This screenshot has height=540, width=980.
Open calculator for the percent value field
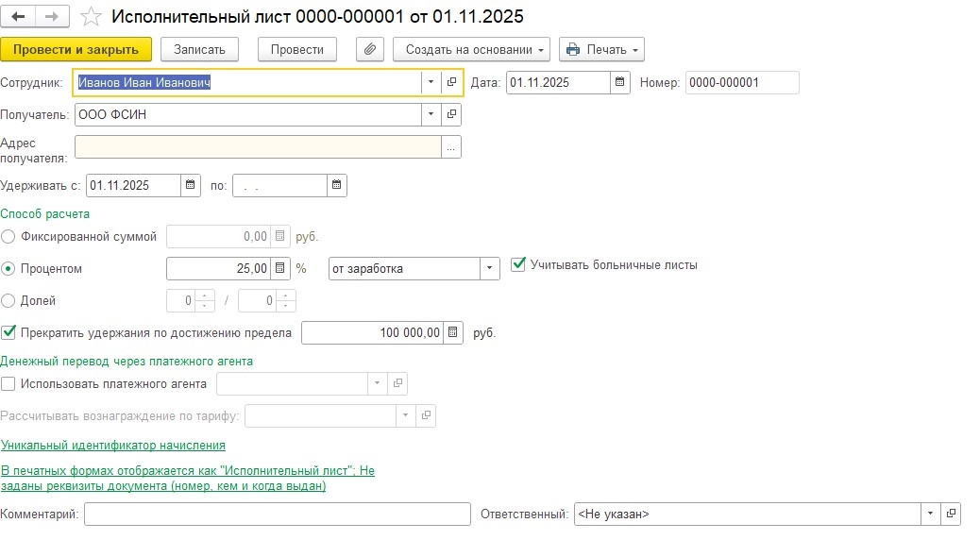[x=279, y=268]
